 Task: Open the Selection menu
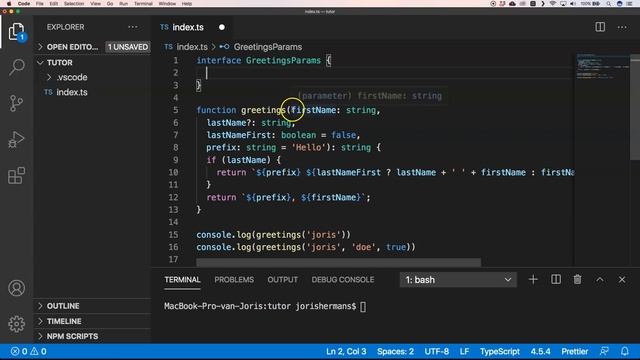74,4
